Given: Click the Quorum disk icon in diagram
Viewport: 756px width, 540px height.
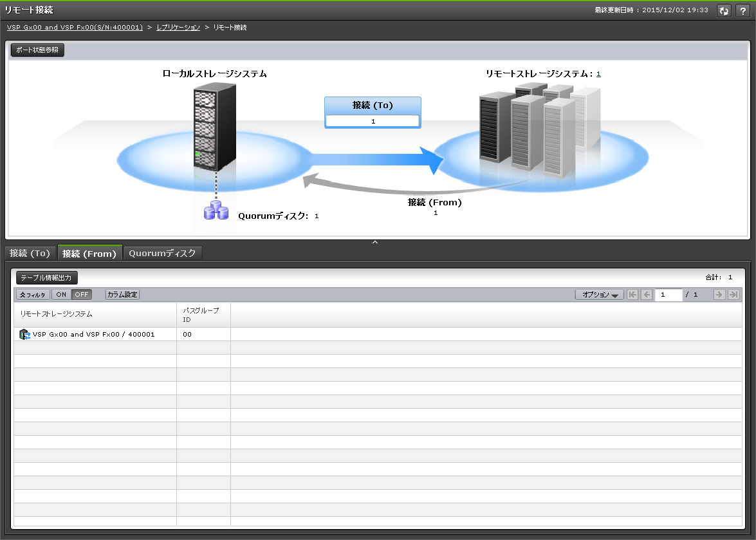Looking at the screenshot, I should (x=216, y=211).
